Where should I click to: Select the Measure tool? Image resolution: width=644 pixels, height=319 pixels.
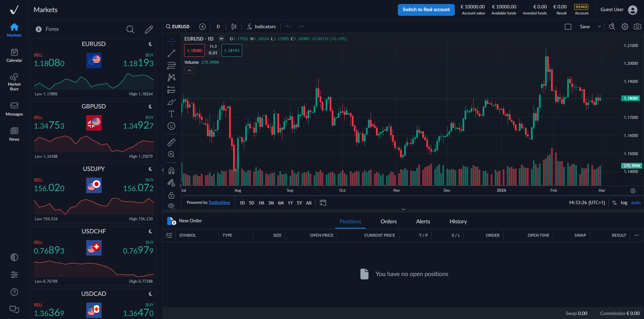point(171,142)
